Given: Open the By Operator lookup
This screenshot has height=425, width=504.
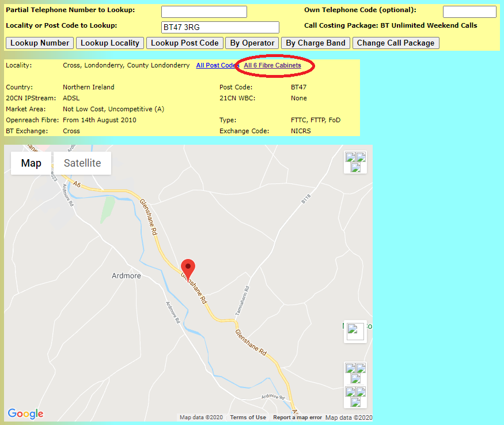Looking at the screenshot, I should tap(252, 43).
